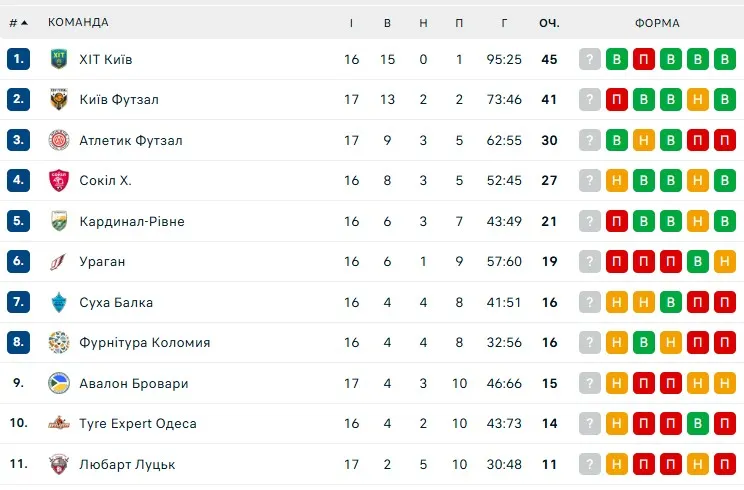Open the Tyre Expert Одеса team link
744x490 pixels.
tap(137, 424)
